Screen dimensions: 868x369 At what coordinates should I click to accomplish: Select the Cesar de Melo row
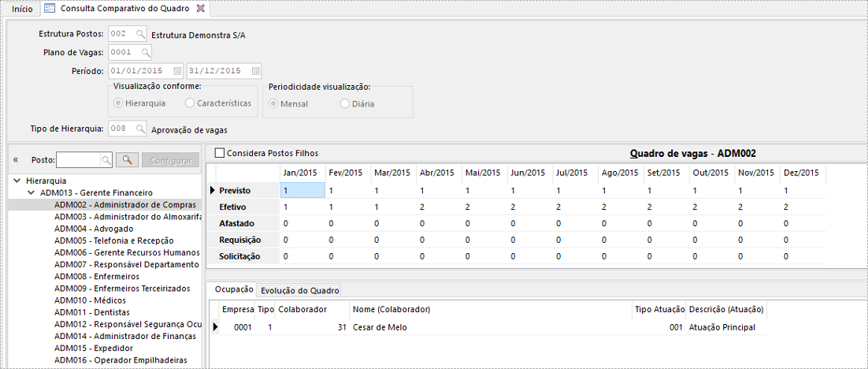pos(489,327)
